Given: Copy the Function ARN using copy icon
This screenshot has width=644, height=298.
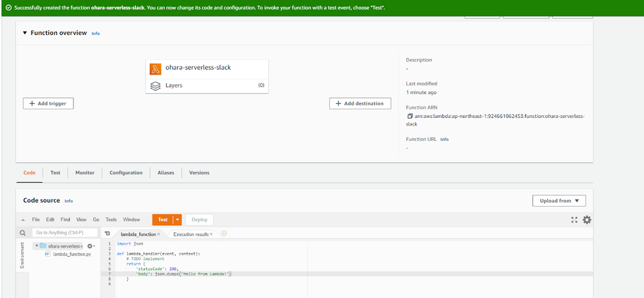Looking at the screenshot, I should [x=410, y=116].
